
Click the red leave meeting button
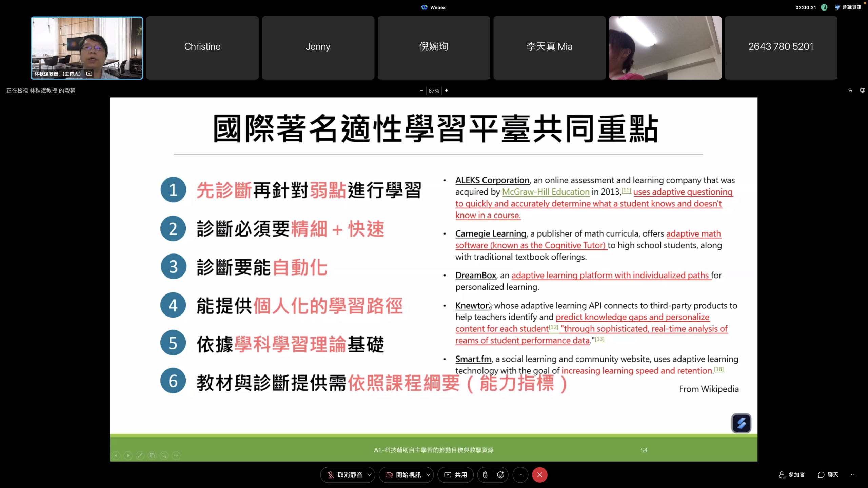pos(539,475)
